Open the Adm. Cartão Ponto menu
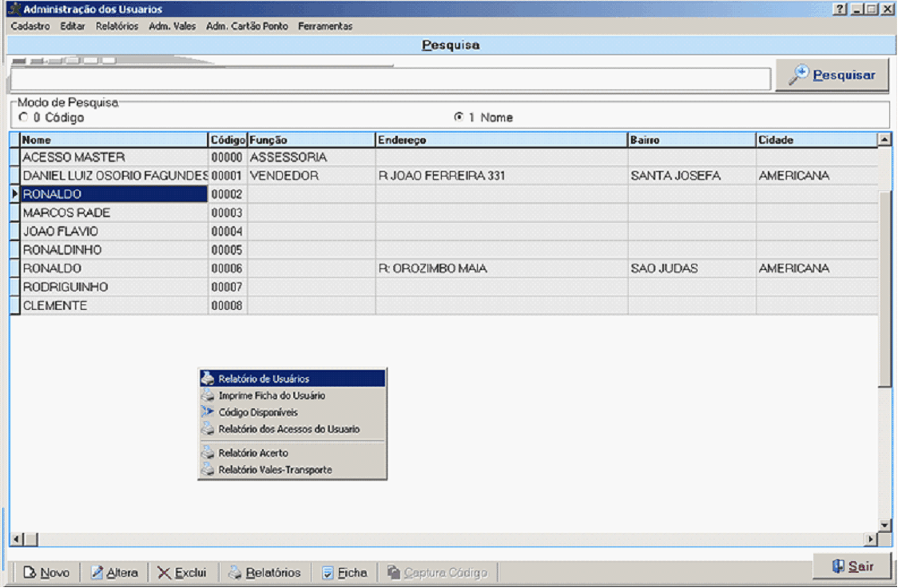 pos(246,26)
